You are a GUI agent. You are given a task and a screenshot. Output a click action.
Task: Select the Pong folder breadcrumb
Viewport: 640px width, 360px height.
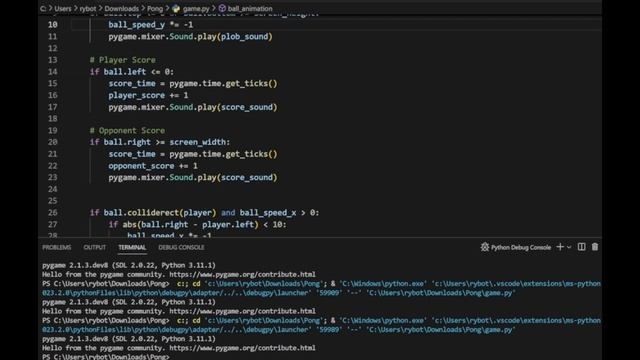[x=155, y=9]
